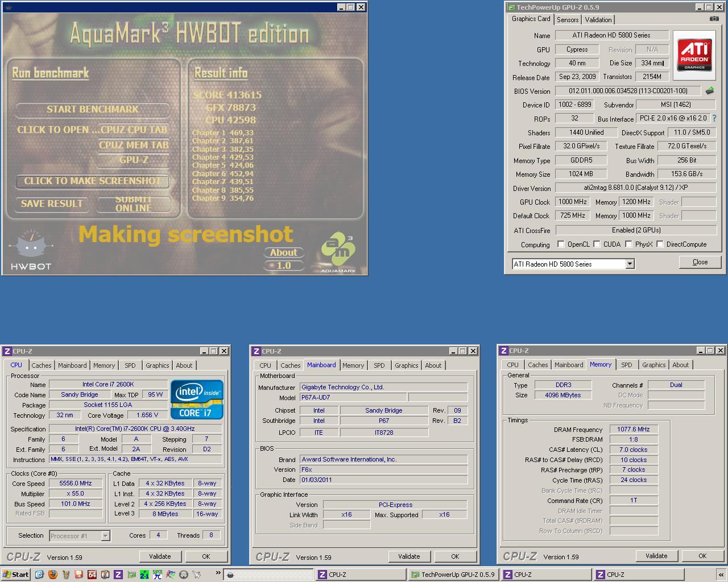Click the grey round disc quick launch icon
The image size is (728, 582).
(x=184, y=575)
